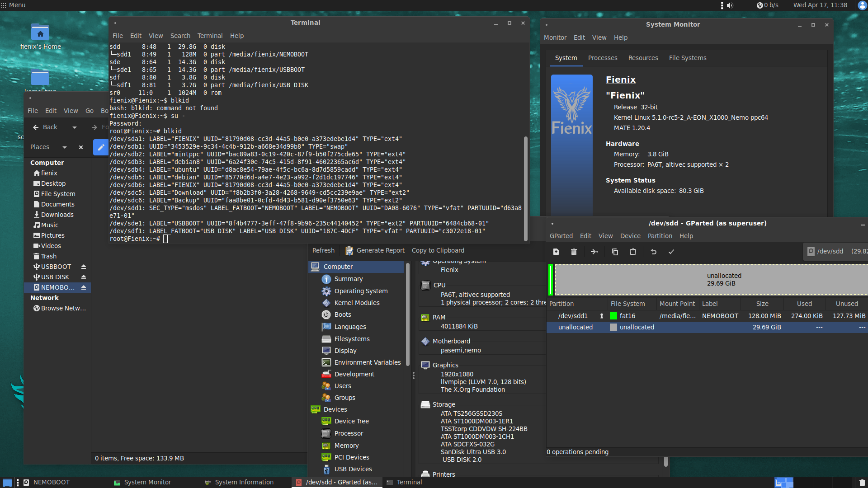This screenshot has height=488, width=868.
Task: Click the Undo last operation icon
Action: pos(653,252)
